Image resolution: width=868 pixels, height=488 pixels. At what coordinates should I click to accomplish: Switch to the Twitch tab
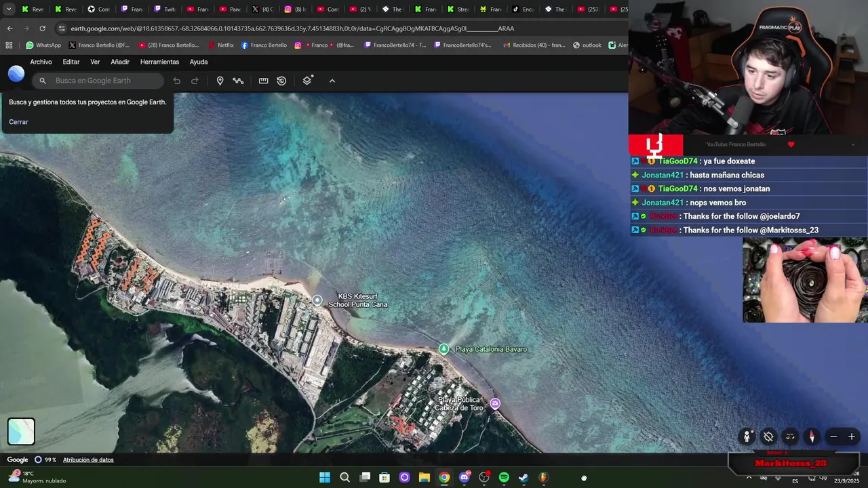pos(165,9)
